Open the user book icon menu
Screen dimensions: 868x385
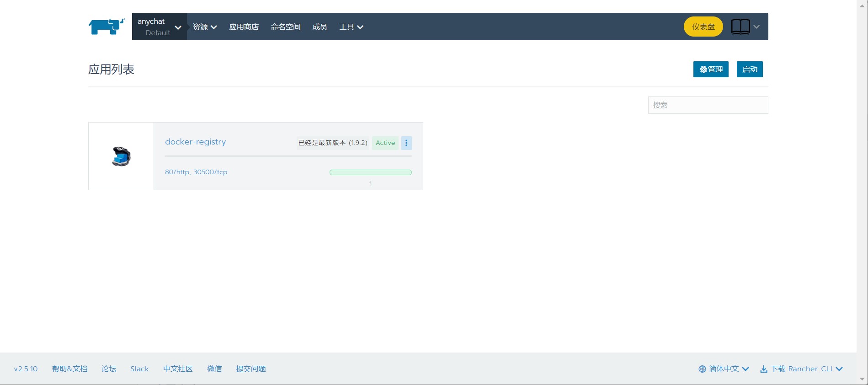(740, 27)
